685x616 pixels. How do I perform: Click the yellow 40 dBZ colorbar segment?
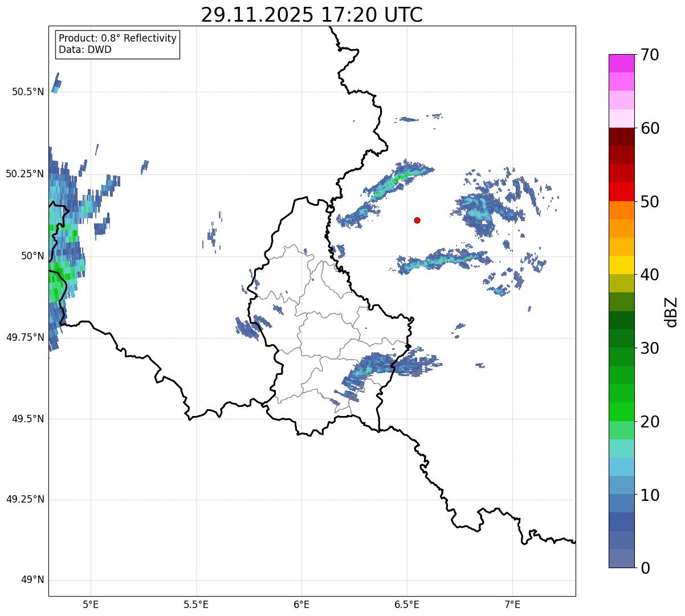[x=621, y=265]
